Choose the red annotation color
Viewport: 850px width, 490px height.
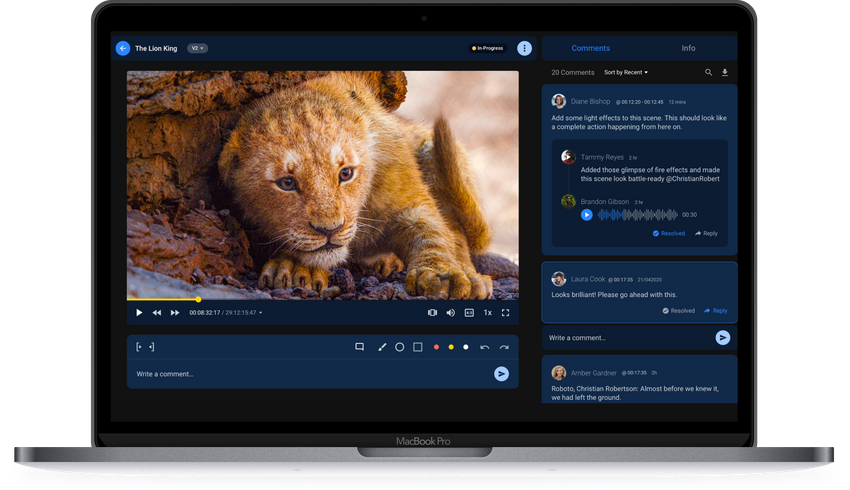(436, 347)
